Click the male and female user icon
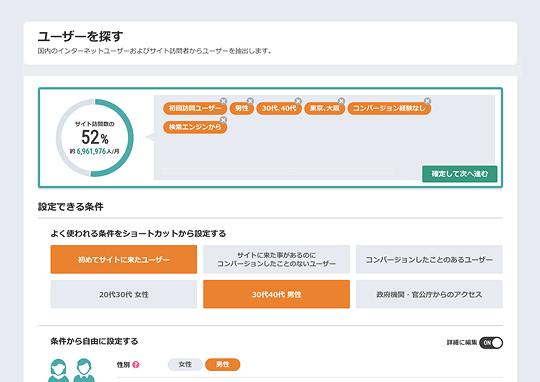 point(71,370)
